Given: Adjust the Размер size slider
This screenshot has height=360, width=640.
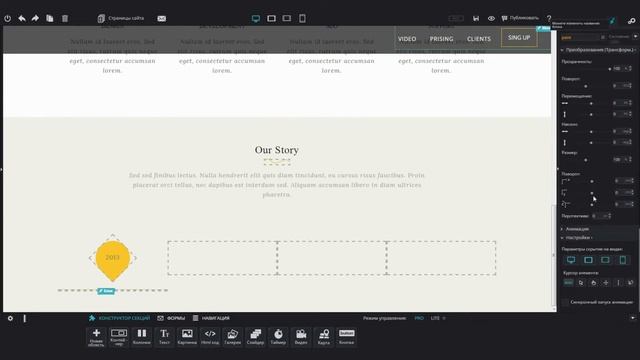Looking at the screenshot, I should [x=586, y=160].
